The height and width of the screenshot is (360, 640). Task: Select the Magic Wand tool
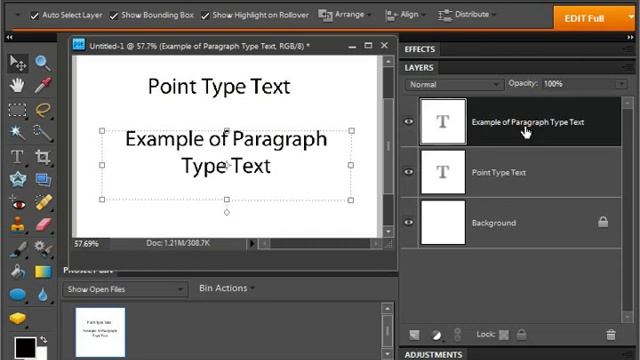(x=18, y=132)
